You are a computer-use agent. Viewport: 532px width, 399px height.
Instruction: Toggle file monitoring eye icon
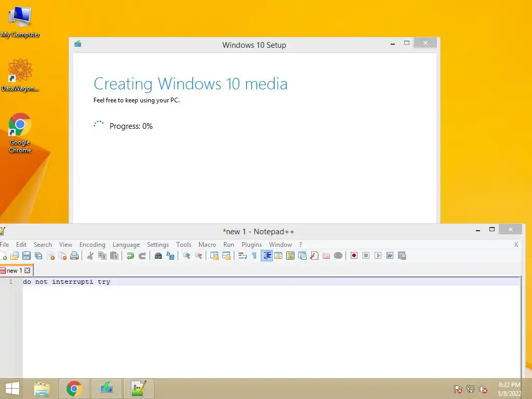(338, 256)
